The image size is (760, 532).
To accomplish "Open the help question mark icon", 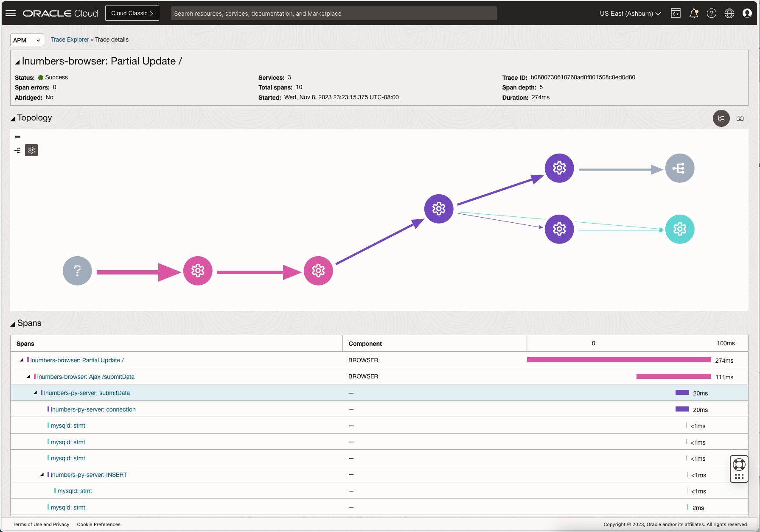I will [x=712, y=13].
